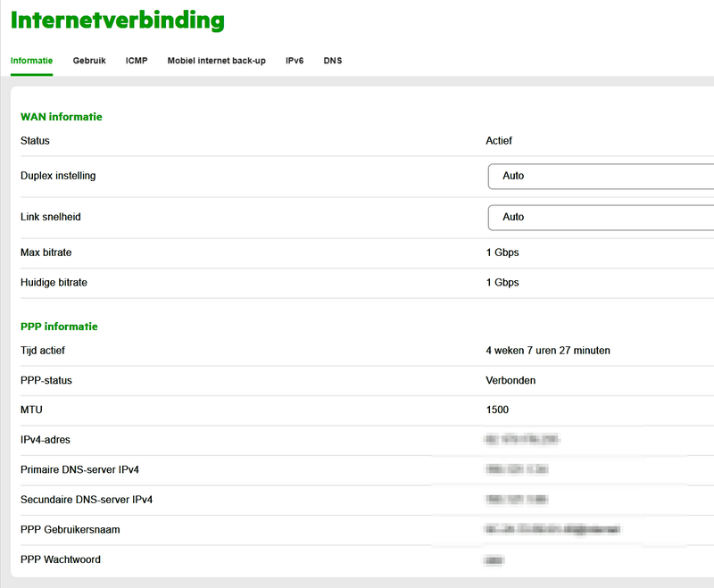The height and width of the screenshot is (588, 714).
Task: Click the Tijd actief label
Action: 43,351
